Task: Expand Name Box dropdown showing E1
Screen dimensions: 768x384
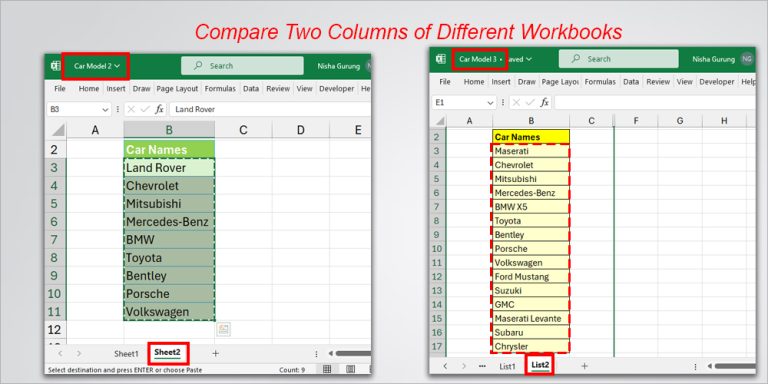Action: (490, 102)
